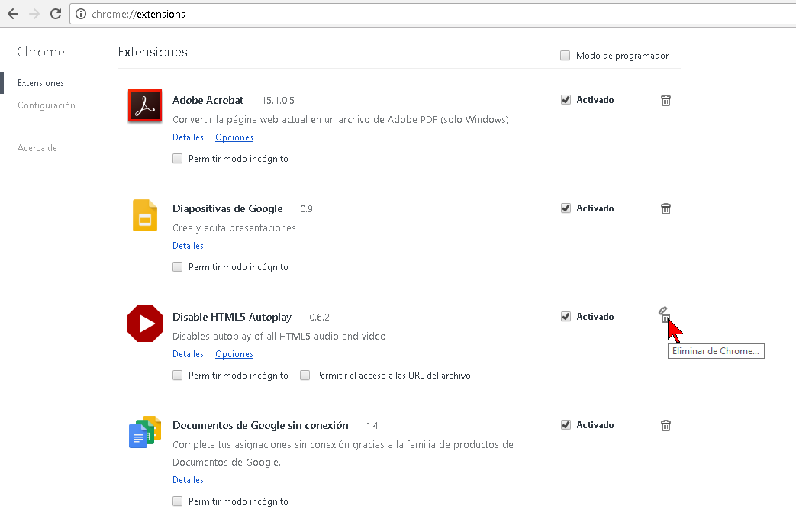The width and height of the screenshot is (796, 532).
Task: Click Documentos de Google sin conexión title
Action: pos(260,425)
